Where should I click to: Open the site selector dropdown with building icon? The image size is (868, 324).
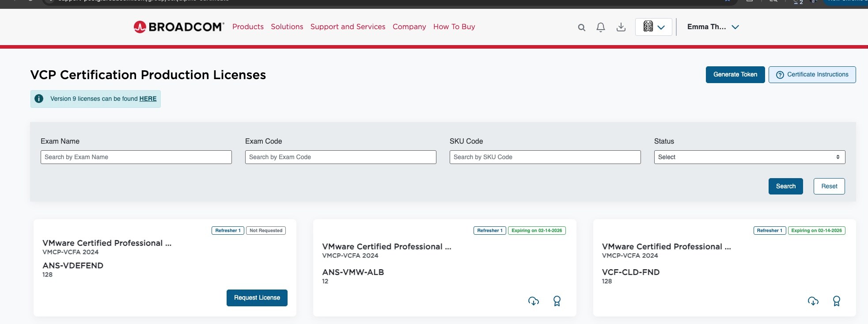654,27
